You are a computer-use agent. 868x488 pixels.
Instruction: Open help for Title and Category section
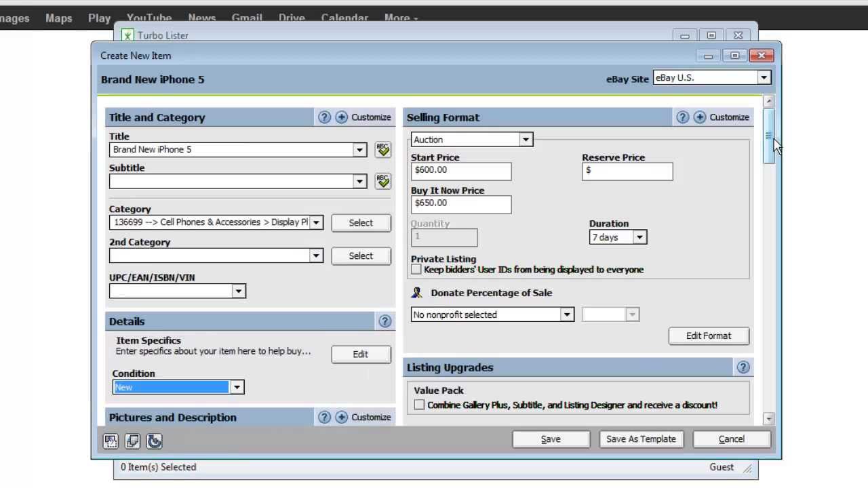pyautogui.click(x=324, y=117)
